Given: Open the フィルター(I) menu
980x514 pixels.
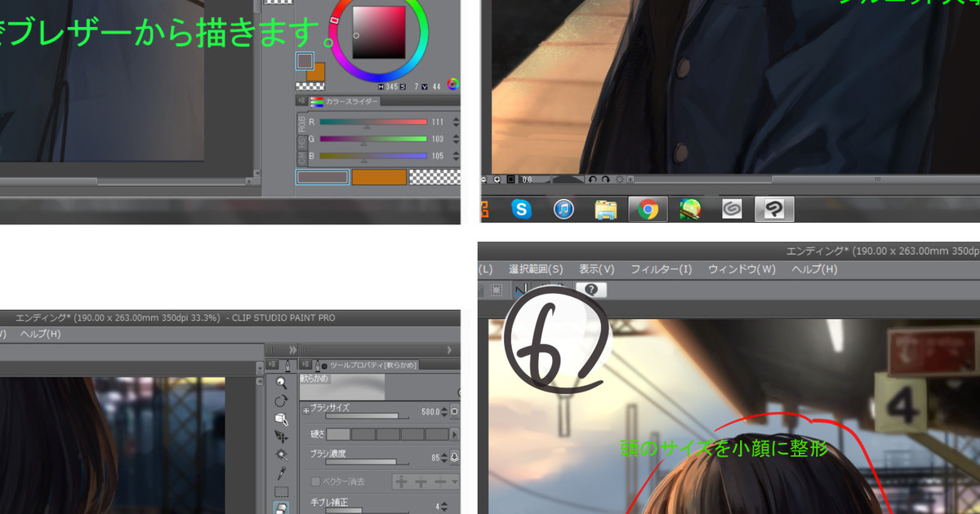Looking at the screenshot, I should pyautogui.click(x=661, y=269).
